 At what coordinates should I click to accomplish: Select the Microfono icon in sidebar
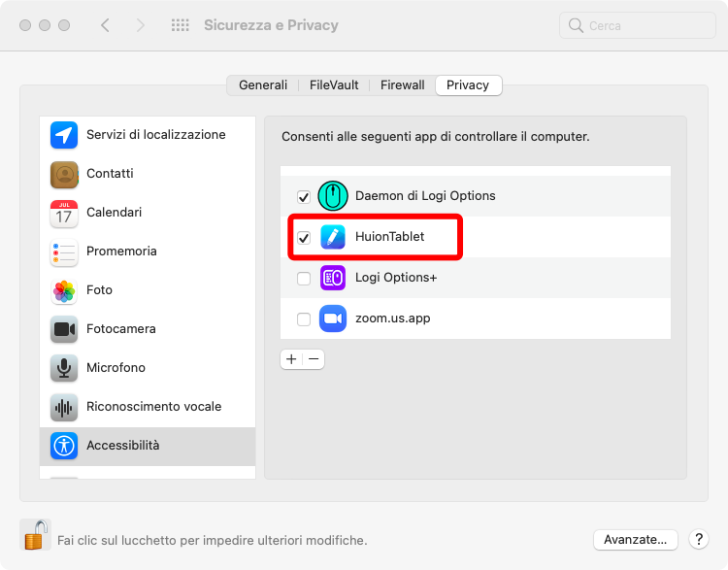point(64,368)
